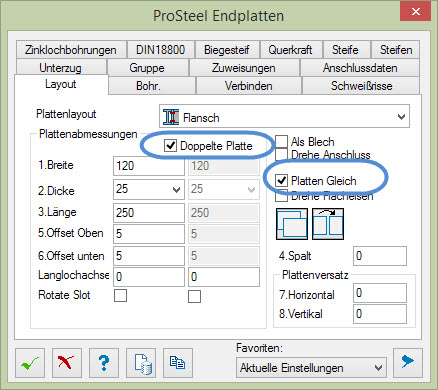Viewport: 438px width, 390px height.
Task: Switch to the Schweißrisse tab
Action: (361, 86)
